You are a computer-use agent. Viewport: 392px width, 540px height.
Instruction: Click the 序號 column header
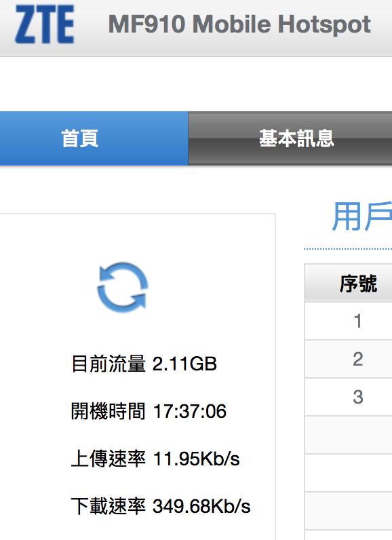tap(349, 284)
